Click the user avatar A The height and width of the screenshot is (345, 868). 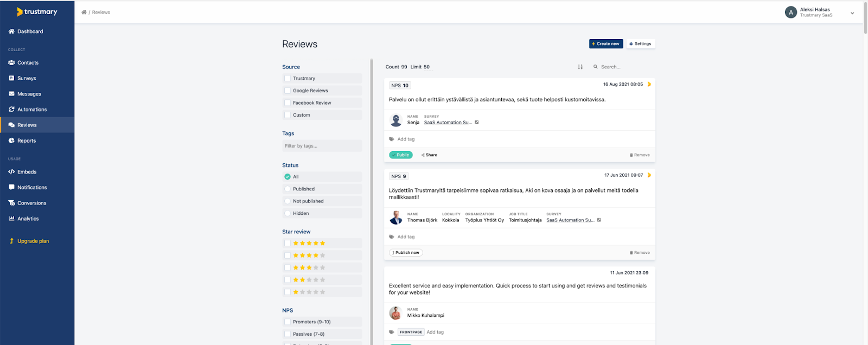pos(790,12)
